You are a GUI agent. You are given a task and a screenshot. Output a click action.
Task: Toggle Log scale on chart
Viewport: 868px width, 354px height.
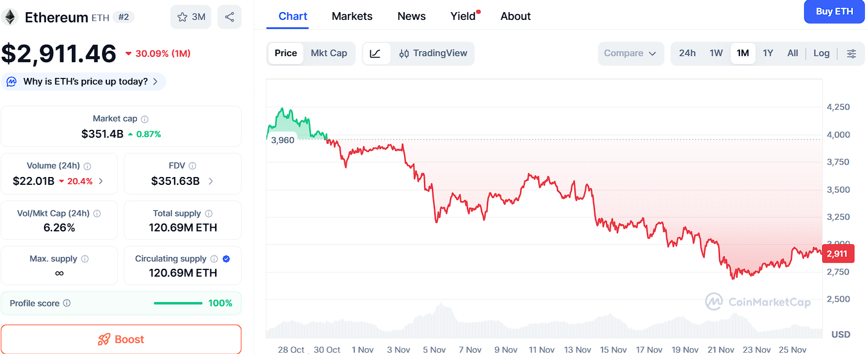click(821, 53)
